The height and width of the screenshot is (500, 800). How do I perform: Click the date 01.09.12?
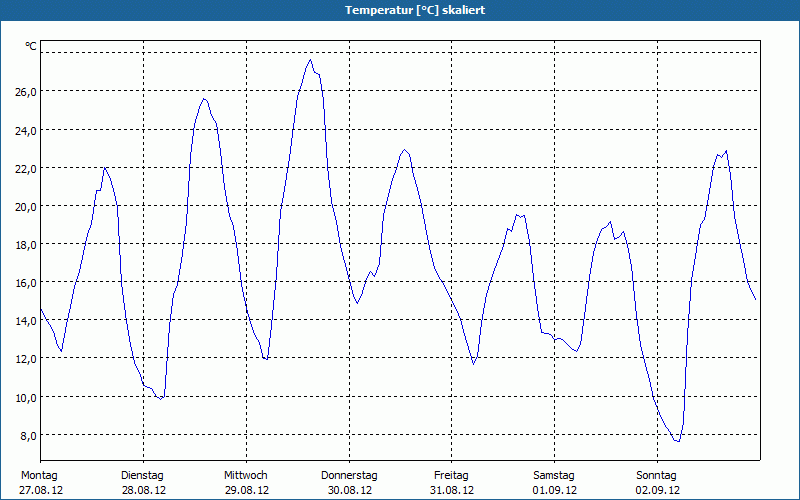point(555,490)
